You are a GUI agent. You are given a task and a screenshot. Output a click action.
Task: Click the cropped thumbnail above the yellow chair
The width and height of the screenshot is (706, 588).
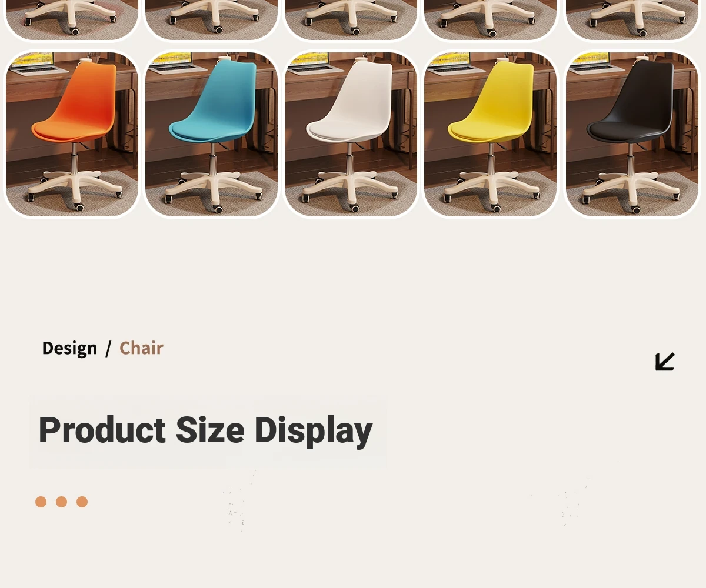(490, 19)
